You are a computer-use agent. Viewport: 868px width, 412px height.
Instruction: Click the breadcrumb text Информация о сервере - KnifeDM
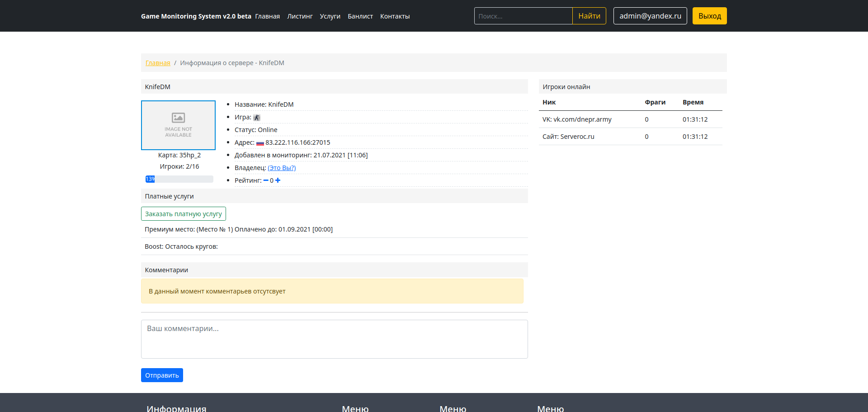tap(232, 63)
